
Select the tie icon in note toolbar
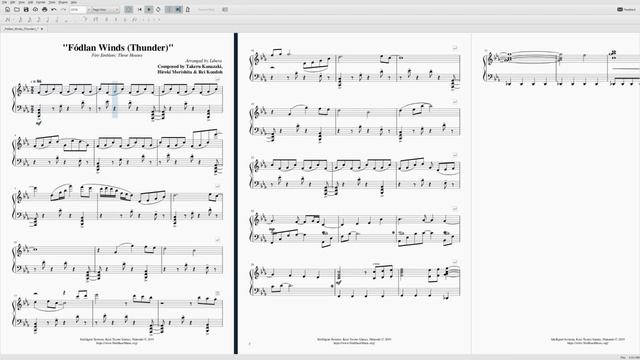(84, 20)
